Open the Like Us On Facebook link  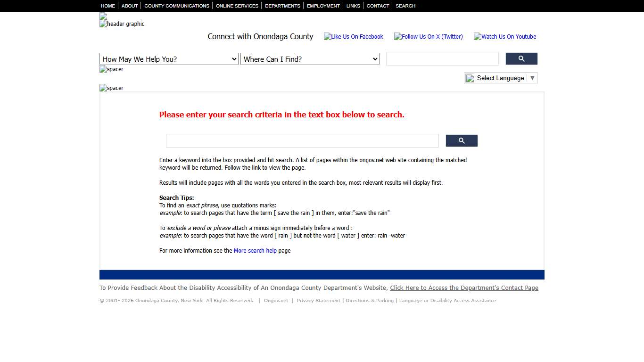coord(354,37)
